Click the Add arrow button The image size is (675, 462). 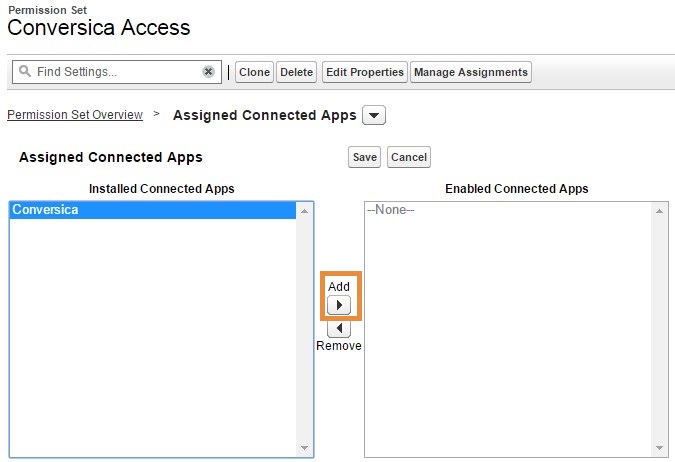click(x=339, y=305)
